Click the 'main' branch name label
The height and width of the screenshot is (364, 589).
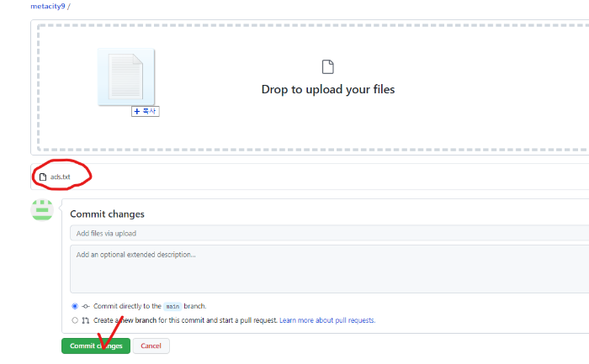click(172, 306)
